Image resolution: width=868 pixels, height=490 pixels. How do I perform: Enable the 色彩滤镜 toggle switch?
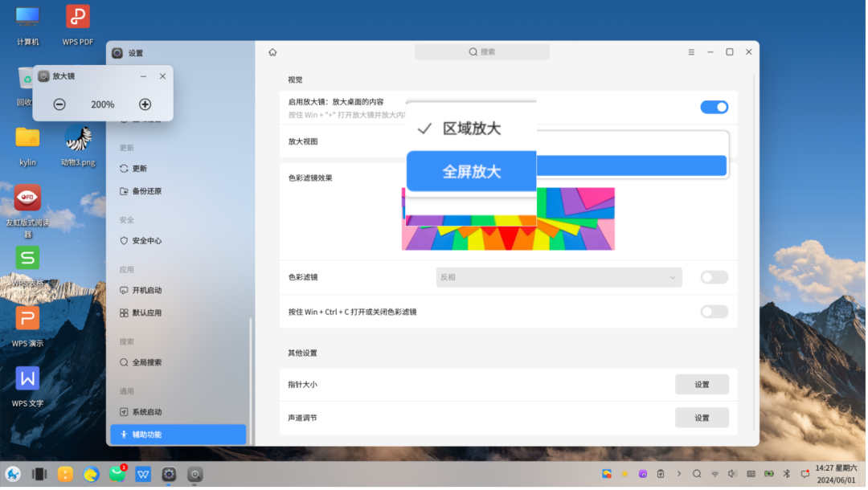coord(714,277)
